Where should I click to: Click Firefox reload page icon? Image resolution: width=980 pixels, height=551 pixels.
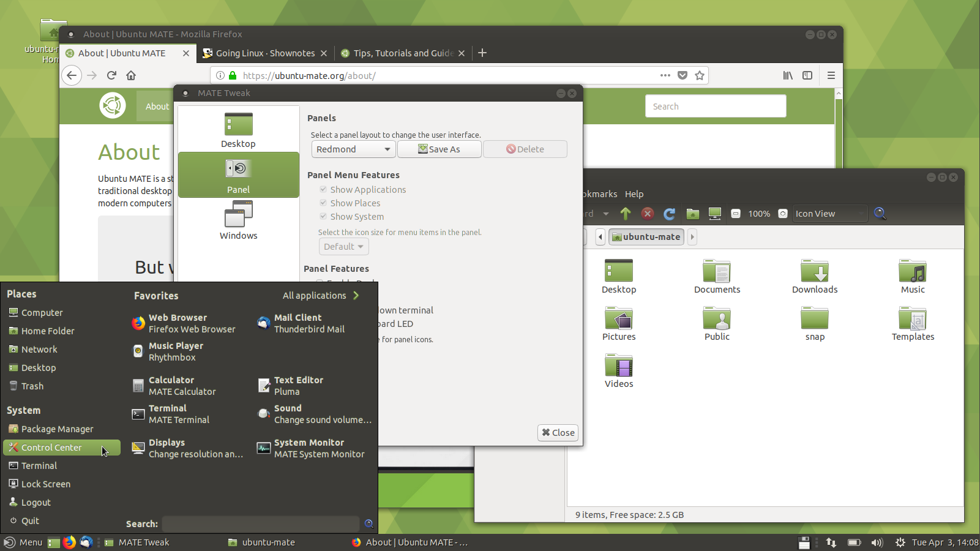coord(111,75)
